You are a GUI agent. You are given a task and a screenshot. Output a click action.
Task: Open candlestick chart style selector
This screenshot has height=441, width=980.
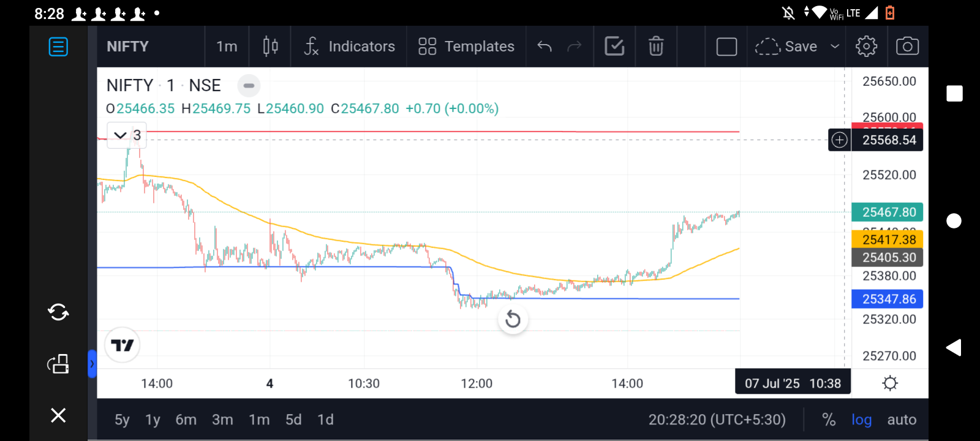coord(270,47)
